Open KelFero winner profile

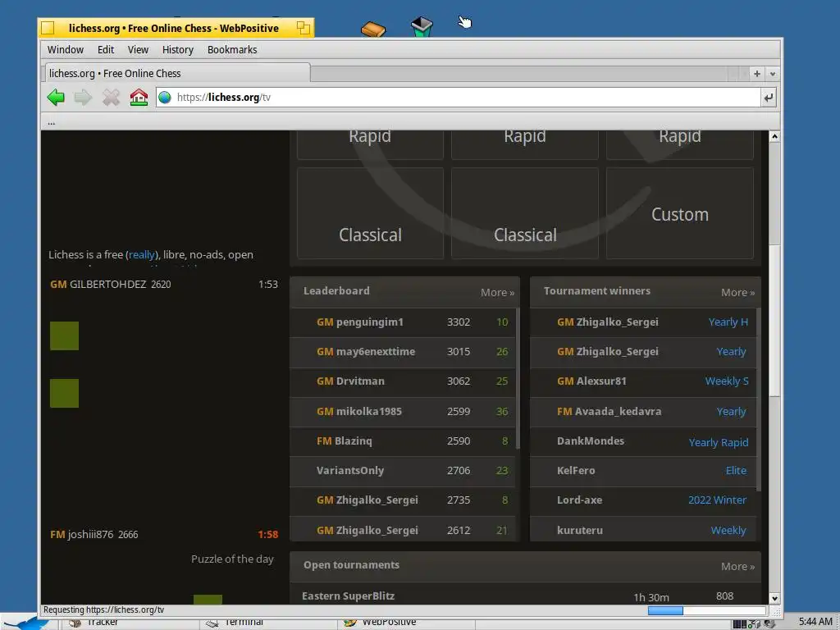[x=576, y=470]
